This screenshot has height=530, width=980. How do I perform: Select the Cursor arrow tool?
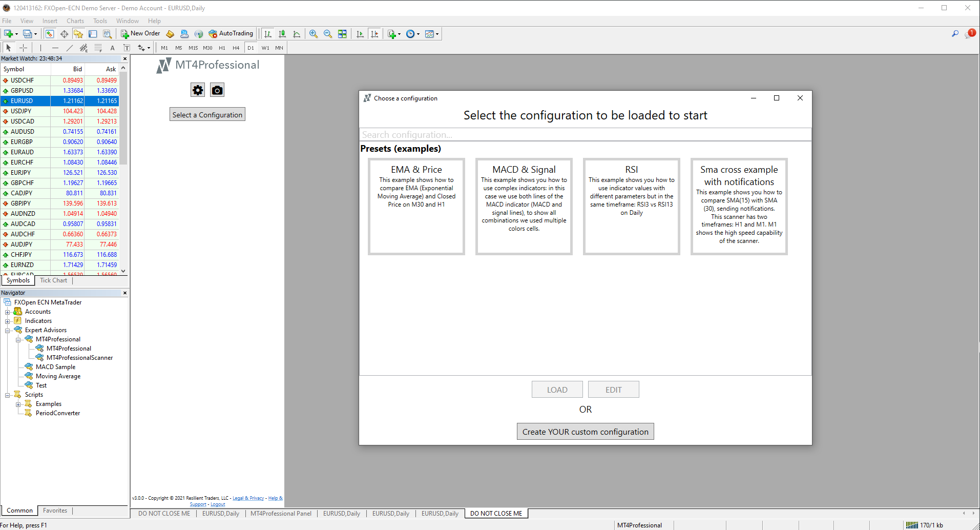(x=8, y=48)
